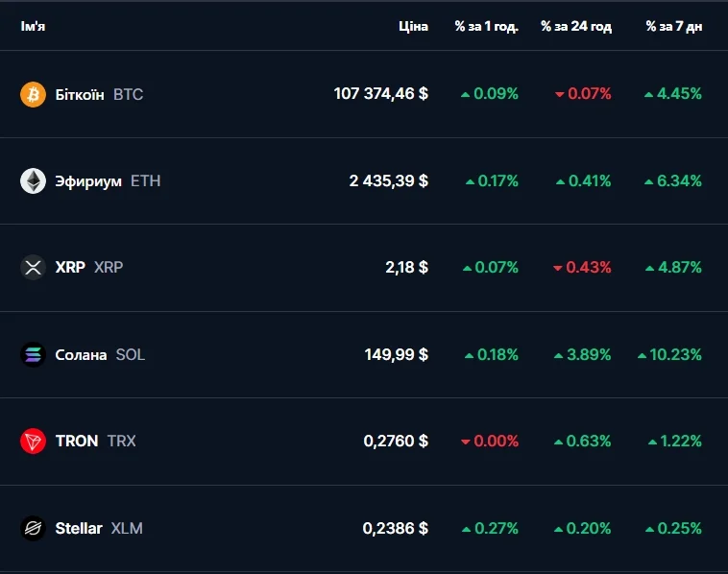Open the TRON coin name link
The width and height of the screenshot is (728, 574).
(x=77, y=441)
